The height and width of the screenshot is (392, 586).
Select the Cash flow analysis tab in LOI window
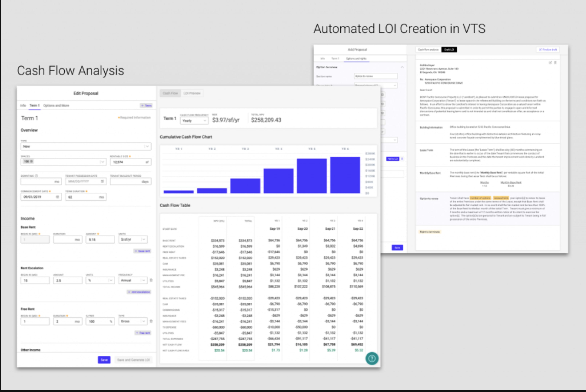(428, 49)
